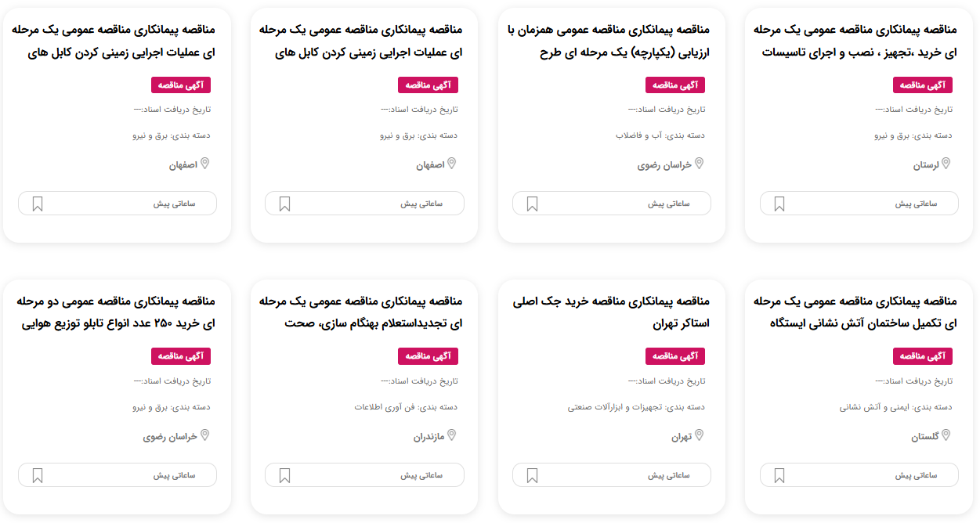980x523 pixels.
Task: Open the ۲۵۰ عدد تابلو توزیع tender title
Action: tap(114, 312)
